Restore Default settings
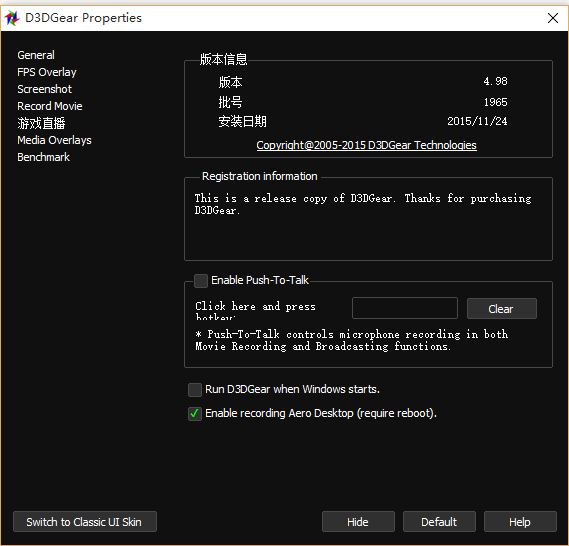Viewport: 569px width, 546px height. [439, 522]
